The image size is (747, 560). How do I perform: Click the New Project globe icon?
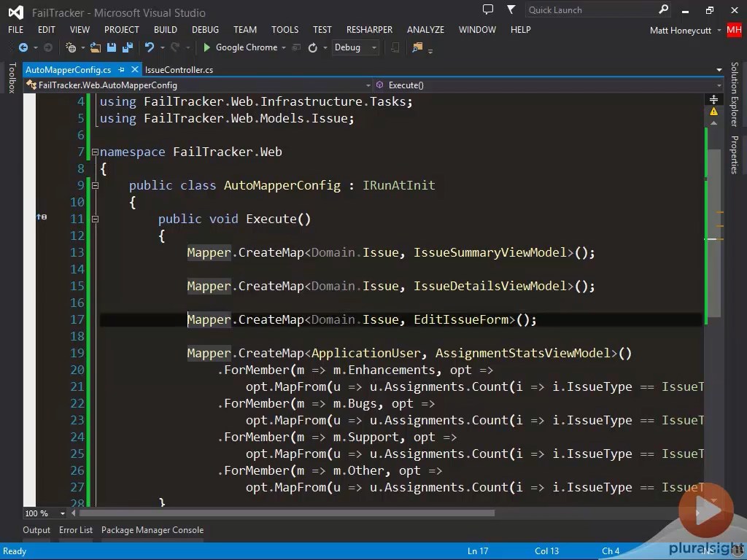71,47
